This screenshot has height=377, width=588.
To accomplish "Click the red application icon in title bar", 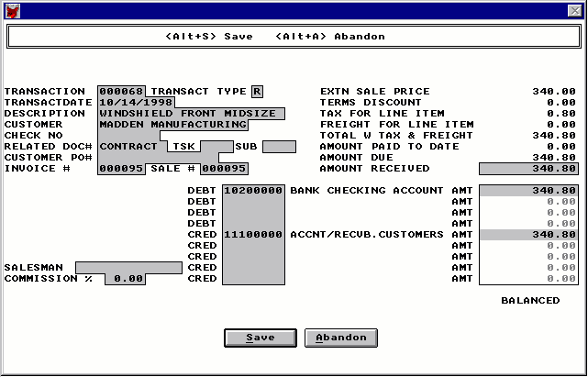I will [x=12, y=11].
